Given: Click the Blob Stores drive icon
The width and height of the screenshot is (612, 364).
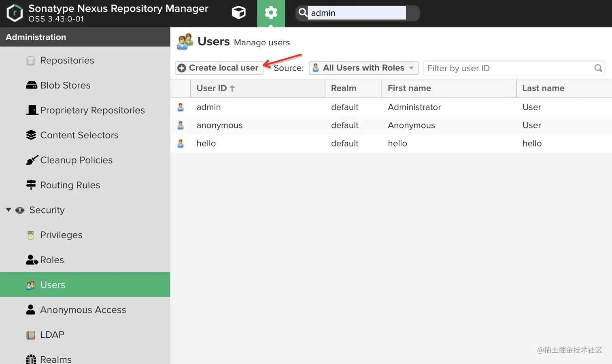Looking at the screenshot, I should [x=31, y=85].
